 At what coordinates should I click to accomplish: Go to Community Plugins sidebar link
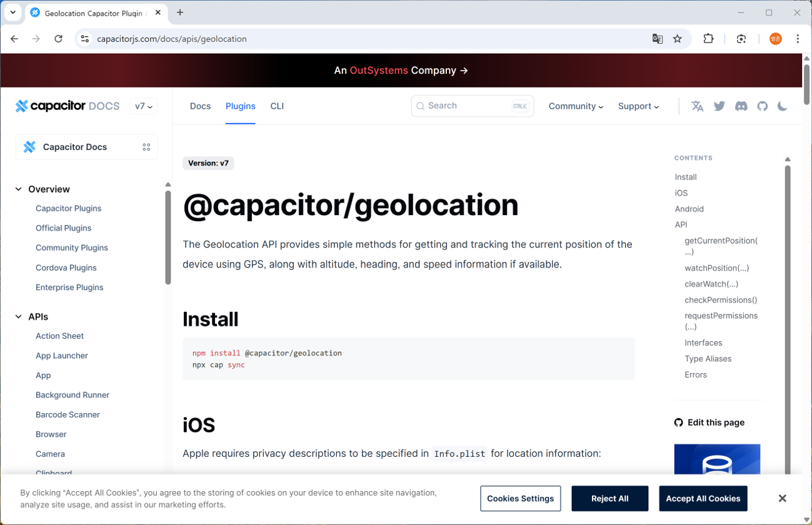[72, 248]
